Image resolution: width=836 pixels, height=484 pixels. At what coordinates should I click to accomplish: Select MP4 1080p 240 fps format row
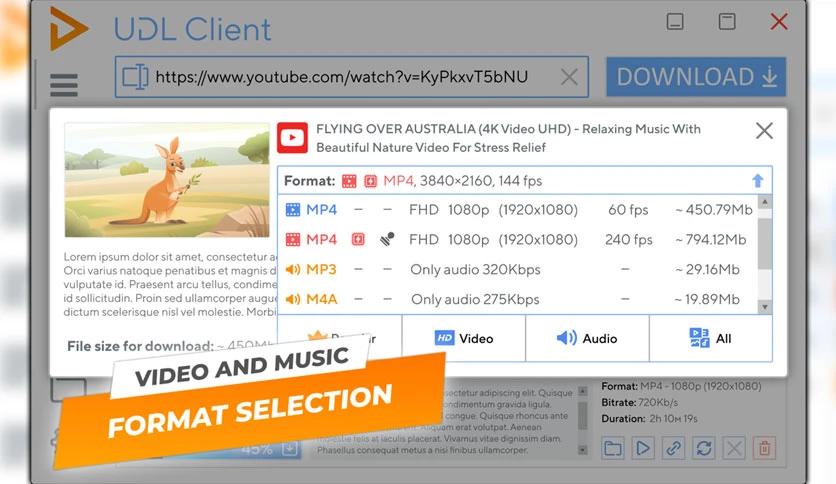[x=518, y=239]
